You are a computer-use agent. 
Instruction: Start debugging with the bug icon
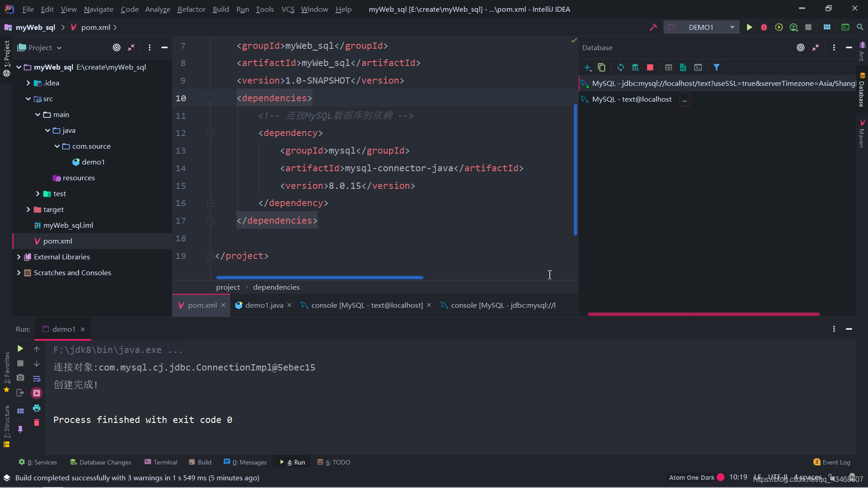(764, 27)
